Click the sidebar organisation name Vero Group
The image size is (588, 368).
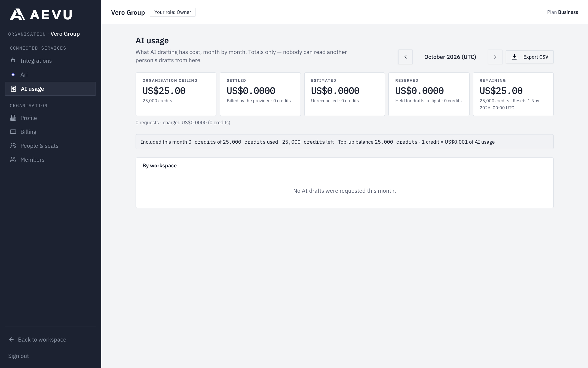click(x=65, y=34)
